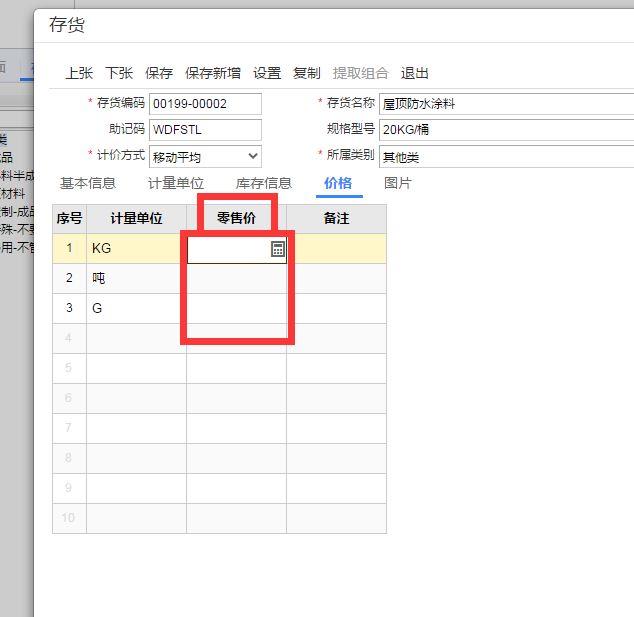
Task: Click the 备注 cell in 吨 row
Action: pyautogui.click(x=336, y=278)
